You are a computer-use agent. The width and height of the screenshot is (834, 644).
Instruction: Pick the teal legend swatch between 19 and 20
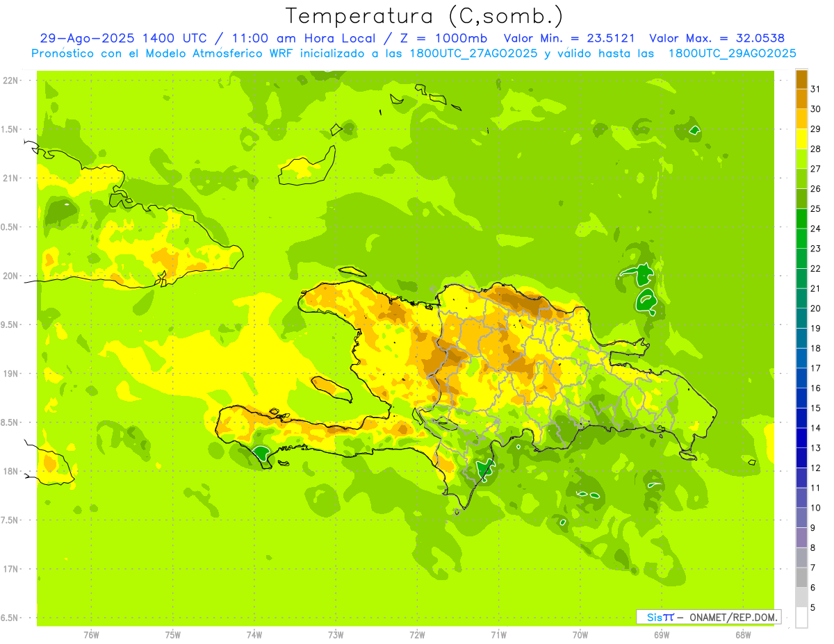801,319
